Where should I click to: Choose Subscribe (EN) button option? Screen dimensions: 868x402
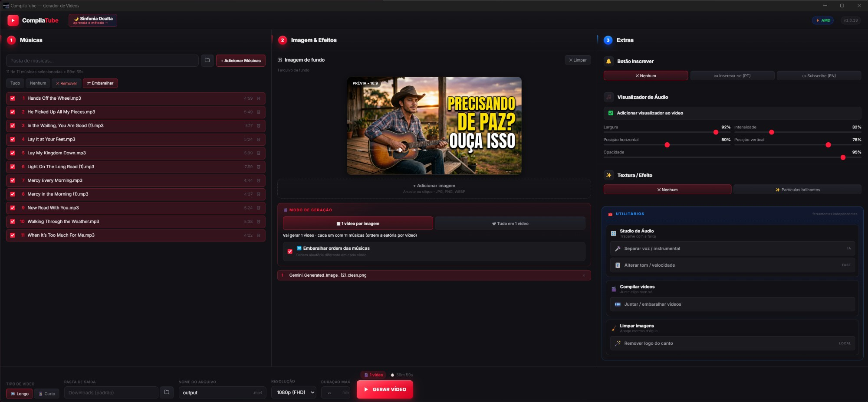click(x=819, y=76)
